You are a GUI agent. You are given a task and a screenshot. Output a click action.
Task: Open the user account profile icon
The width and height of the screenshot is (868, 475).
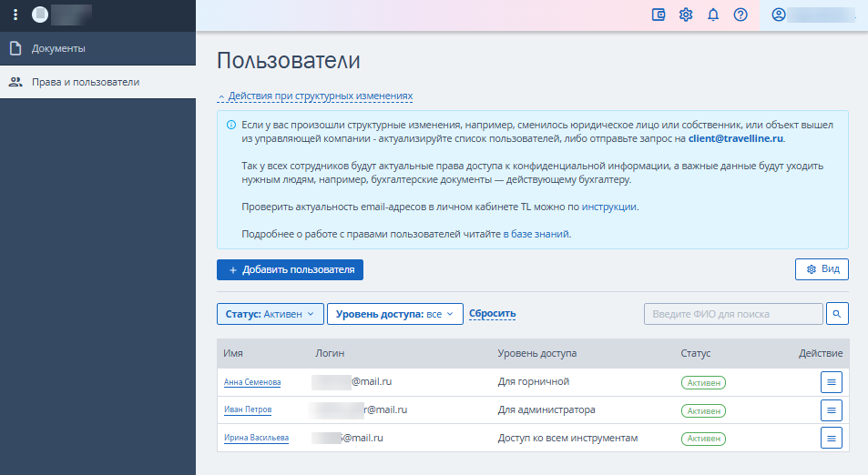click(779, 15)
